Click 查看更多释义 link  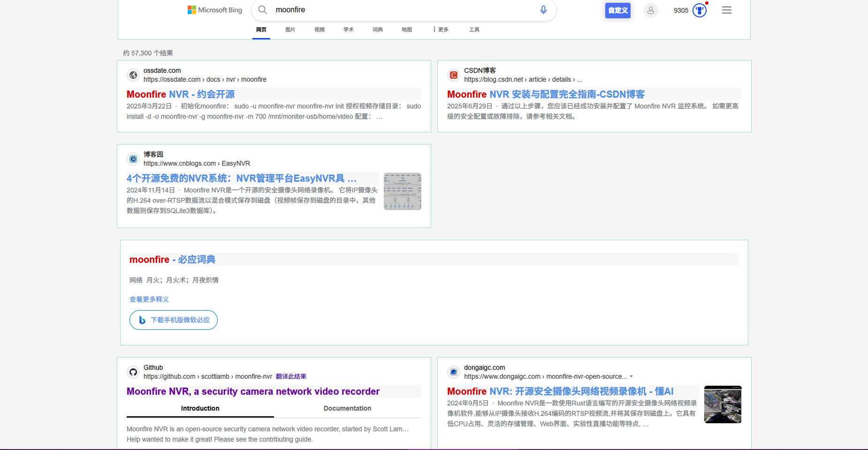(149, 299)
